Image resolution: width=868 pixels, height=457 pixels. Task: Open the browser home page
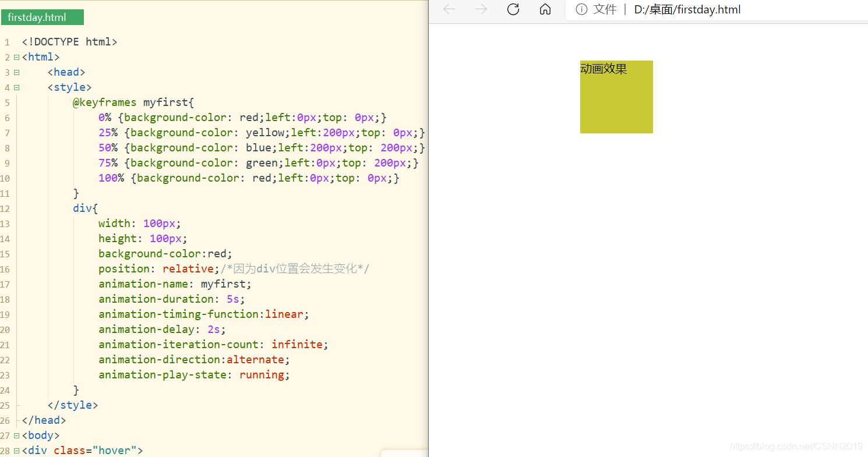point(545,9)
